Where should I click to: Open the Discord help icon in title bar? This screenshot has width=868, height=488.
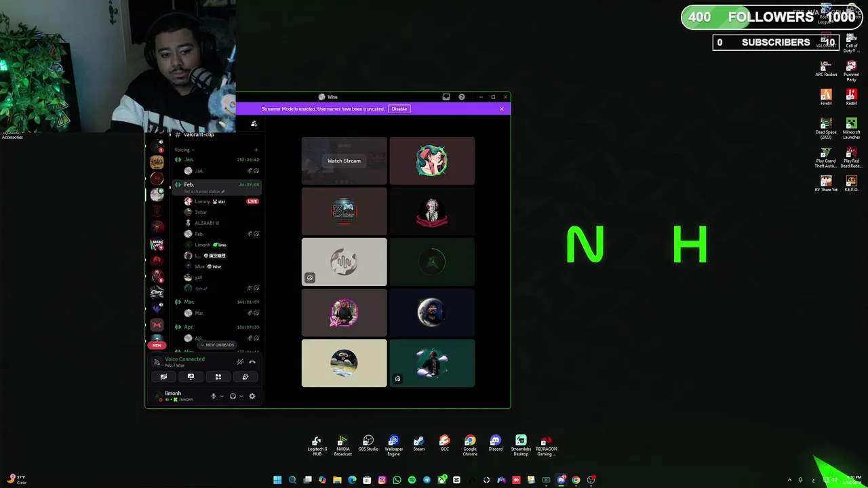462,97
